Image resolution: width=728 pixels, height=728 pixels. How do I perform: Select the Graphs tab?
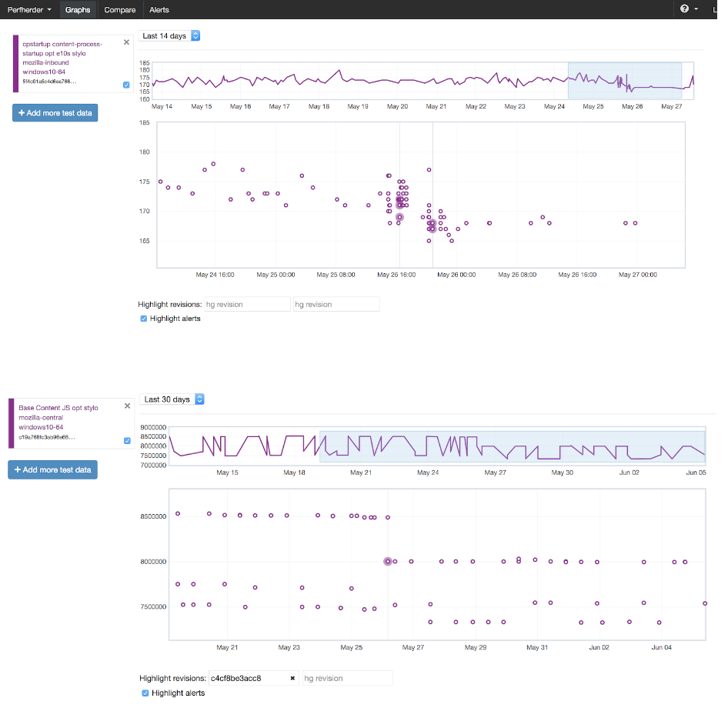(x=77, y=10)
